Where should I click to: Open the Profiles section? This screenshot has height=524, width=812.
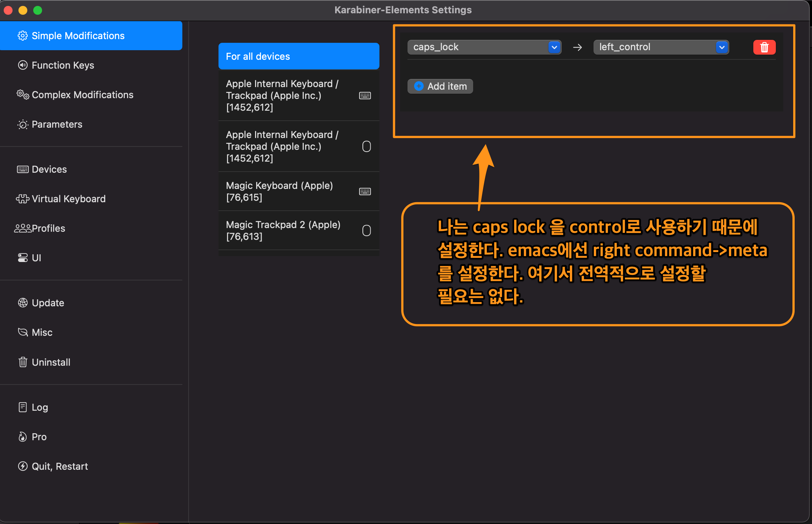(48, 228)
